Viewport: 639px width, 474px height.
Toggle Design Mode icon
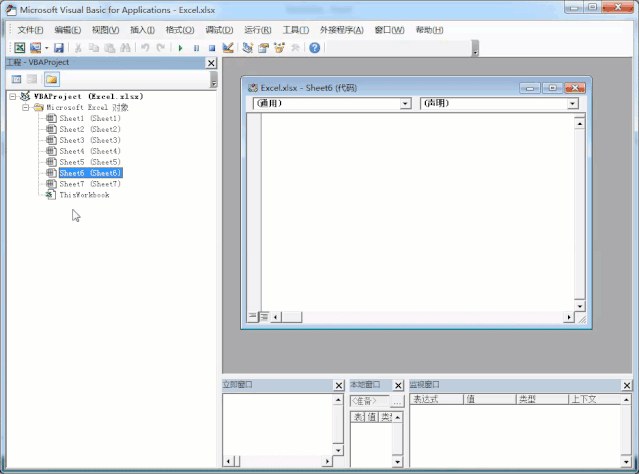click(228, 48)
